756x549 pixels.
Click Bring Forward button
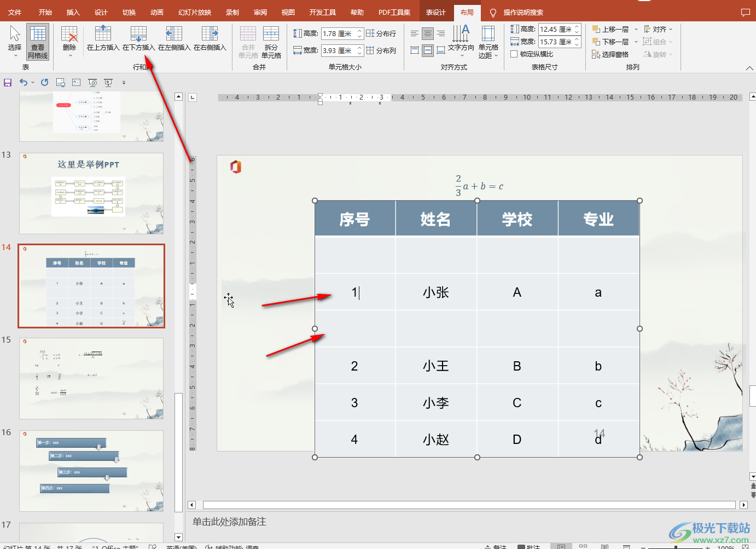(x=611, y=29)
